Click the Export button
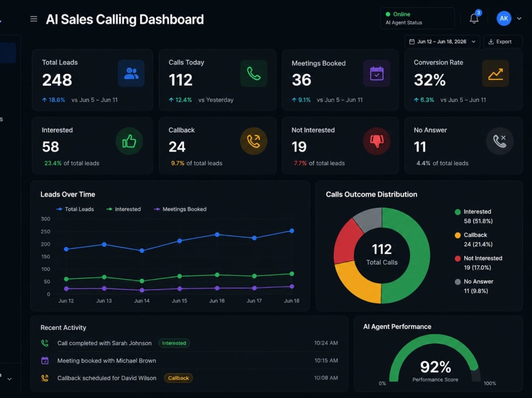The width and height of the screenshot is (532, 398). click(503, 41)
